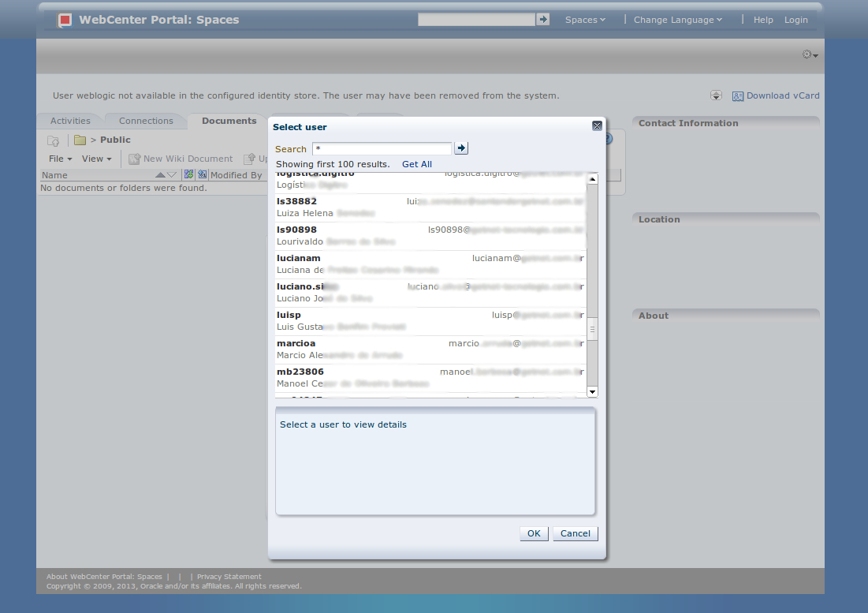
Task: Switch to the Connections tab
Action: pyautogui.click(x=146, y=121)
